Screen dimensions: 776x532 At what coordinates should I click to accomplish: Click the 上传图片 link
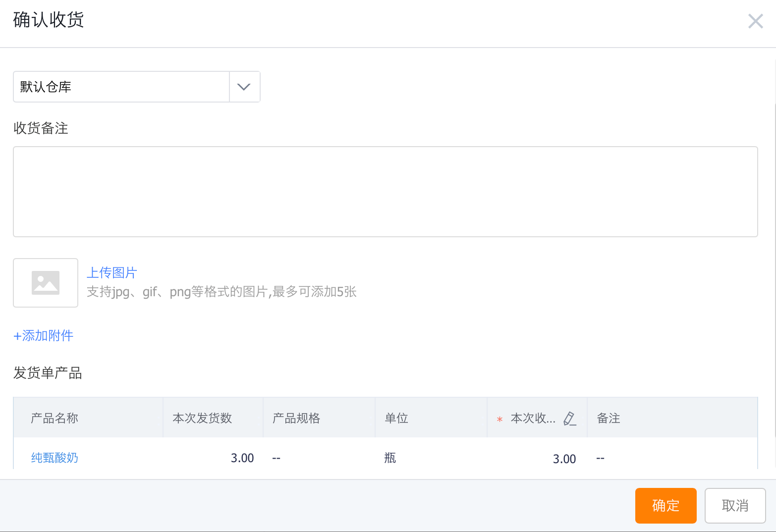point(111,273)
